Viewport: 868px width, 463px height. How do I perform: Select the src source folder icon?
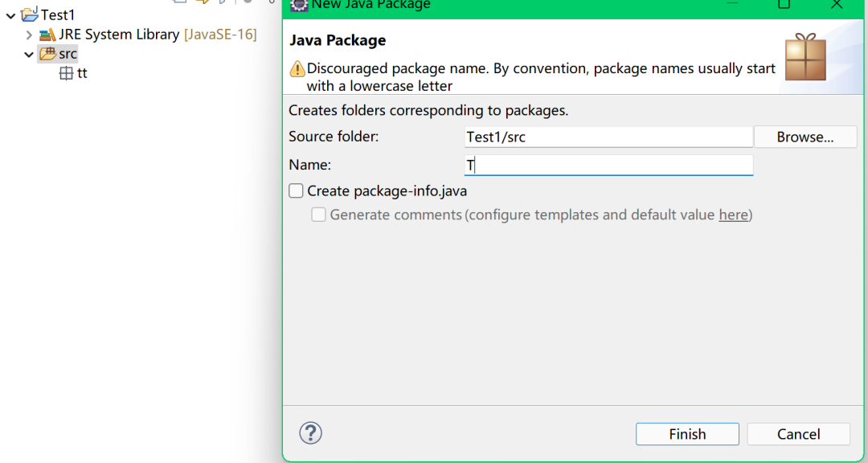(47, 55)
